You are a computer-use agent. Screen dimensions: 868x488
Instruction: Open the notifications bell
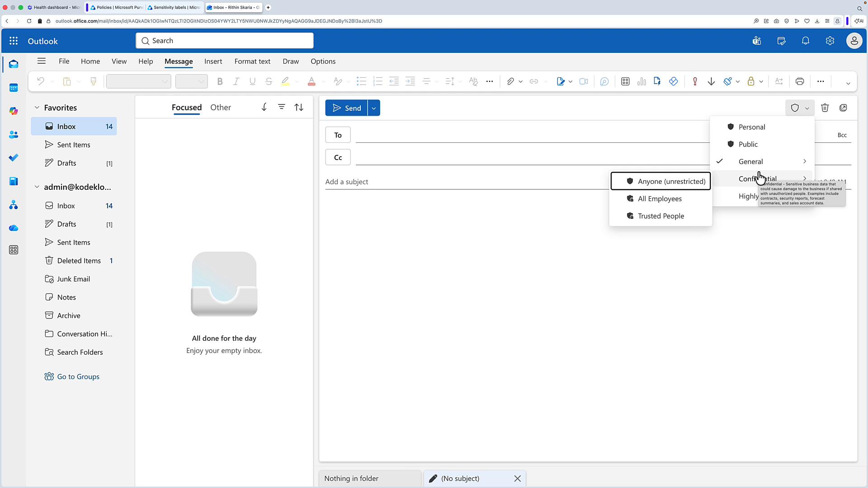click(806, 41)
